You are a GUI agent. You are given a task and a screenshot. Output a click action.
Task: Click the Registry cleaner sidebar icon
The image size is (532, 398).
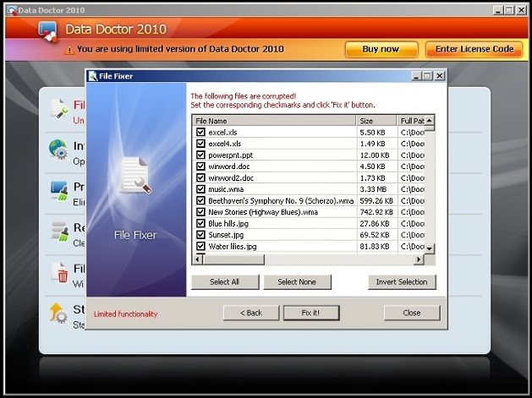[59, 231]
